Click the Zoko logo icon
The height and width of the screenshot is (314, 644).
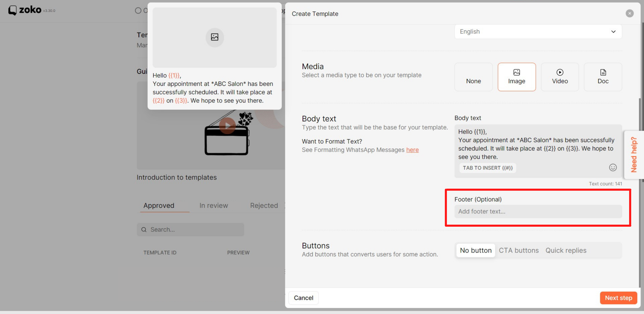(12, 10)
